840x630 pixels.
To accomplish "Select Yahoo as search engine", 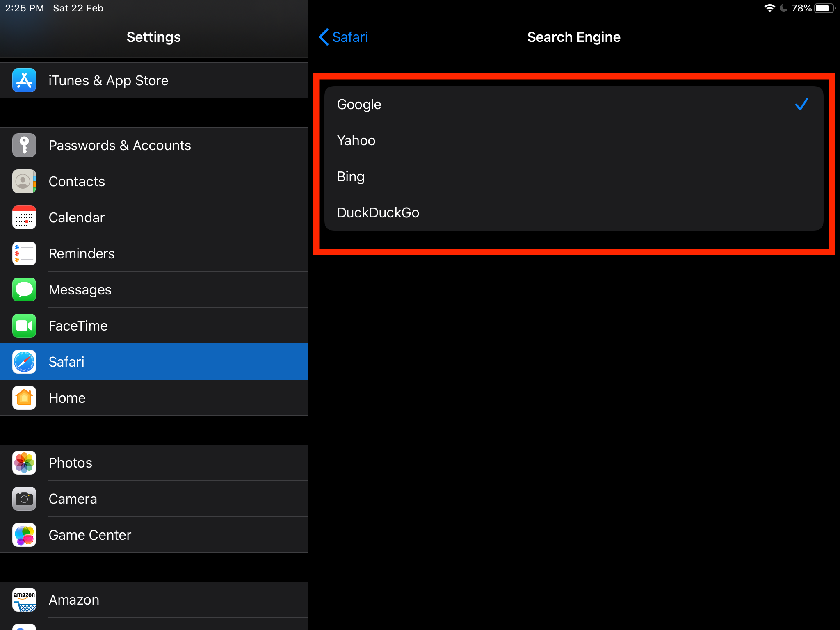I will pyautogui.click(x=574, y=140).
